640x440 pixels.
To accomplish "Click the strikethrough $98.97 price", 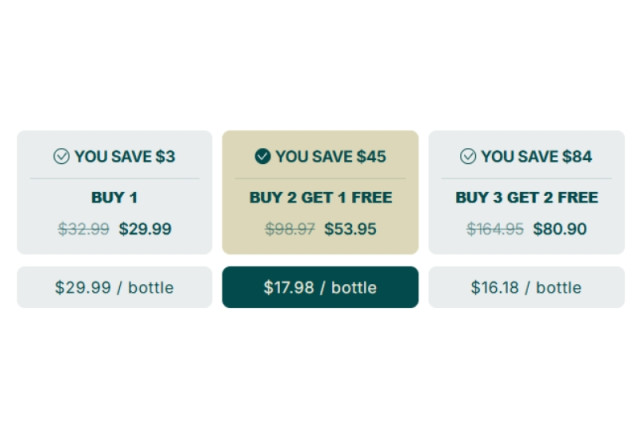I will pos(290,229).
